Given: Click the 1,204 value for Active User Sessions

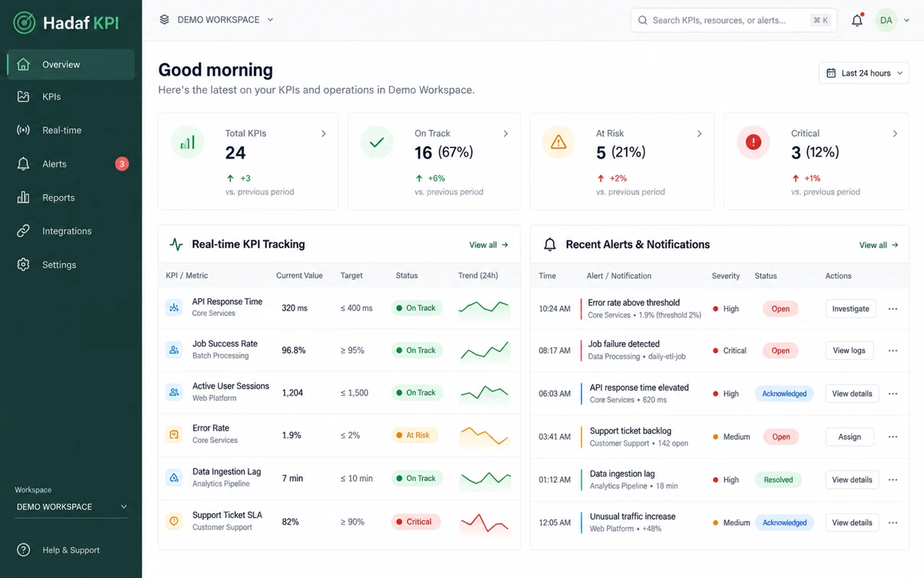Looking at the screenshot, I should coord(292,393).
